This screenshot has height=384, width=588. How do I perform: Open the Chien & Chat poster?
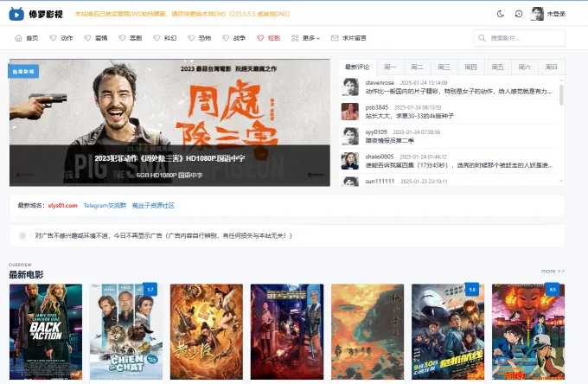click(x=126, y=332)
